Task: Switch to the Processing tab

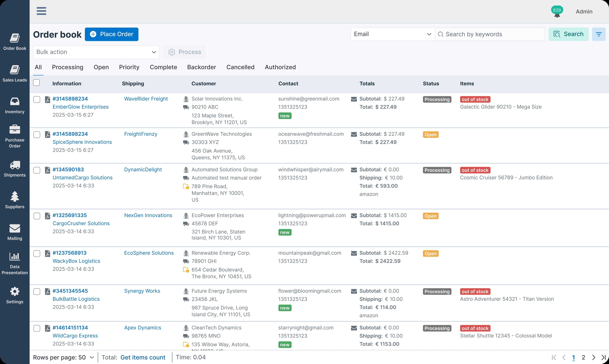Action: (67, 67)
